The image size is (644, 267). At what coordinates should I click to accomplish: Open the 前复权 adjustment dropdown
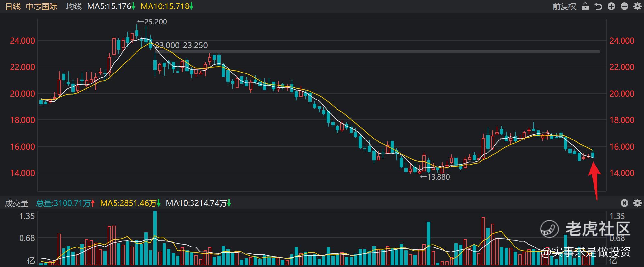(565, 7)
